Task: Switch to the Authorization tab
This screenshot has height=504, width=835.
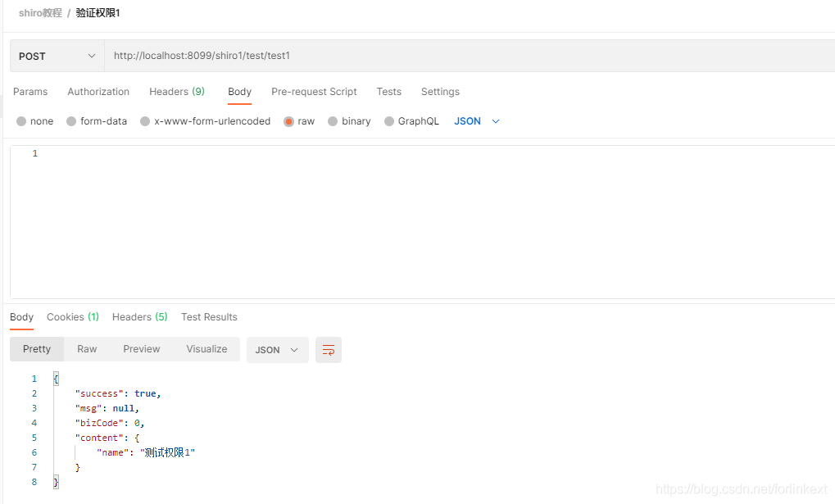Action: click(x=98, y=92)
